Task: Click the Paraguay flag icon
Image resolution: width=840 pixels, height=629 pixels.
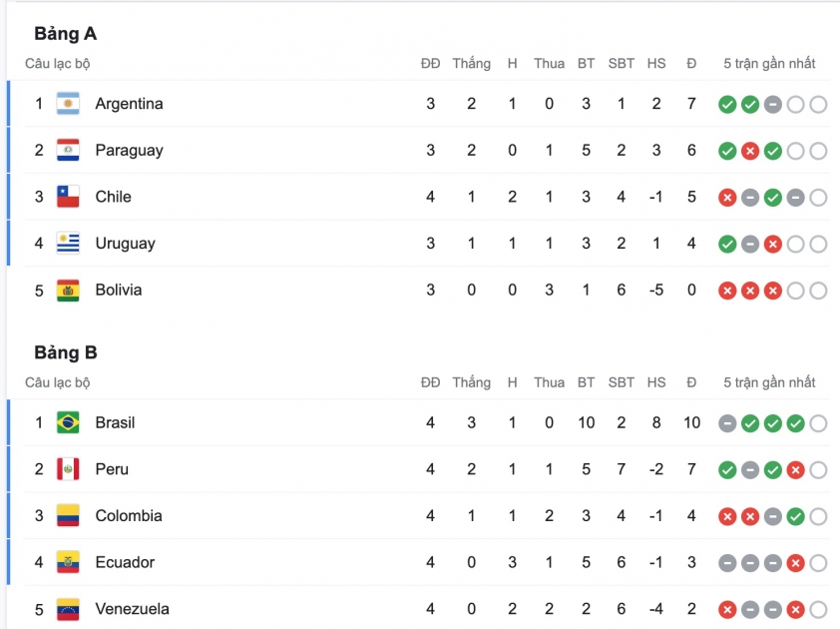Action: [x=68, y=151]
